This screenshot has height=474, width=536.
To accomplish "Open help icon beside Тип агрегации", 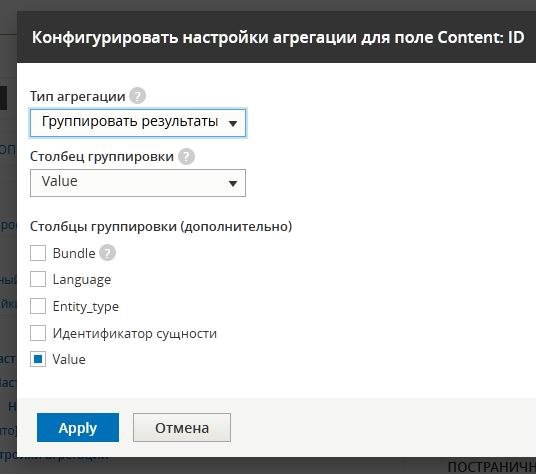I will point(138,96).
